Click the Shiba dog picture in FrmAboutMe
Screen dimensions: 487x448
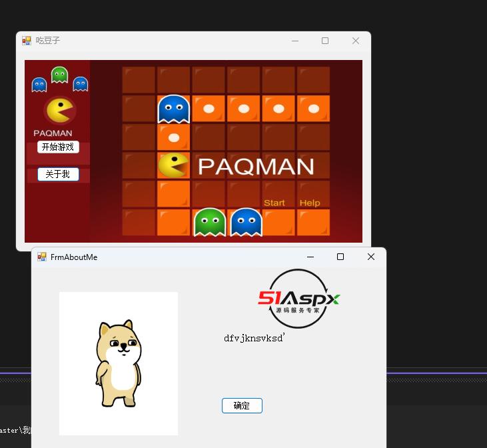(119, 363)
